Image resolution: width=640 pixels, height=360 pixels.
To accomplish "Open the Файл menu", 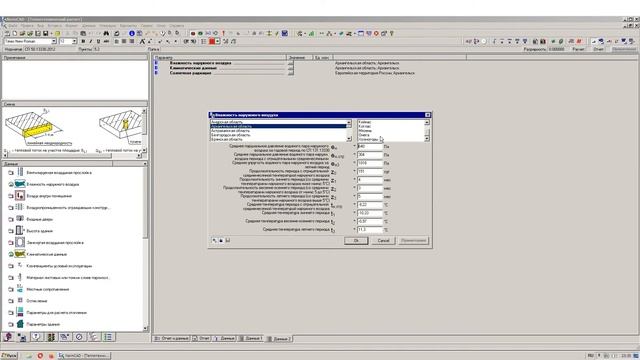I will (12, 26).
